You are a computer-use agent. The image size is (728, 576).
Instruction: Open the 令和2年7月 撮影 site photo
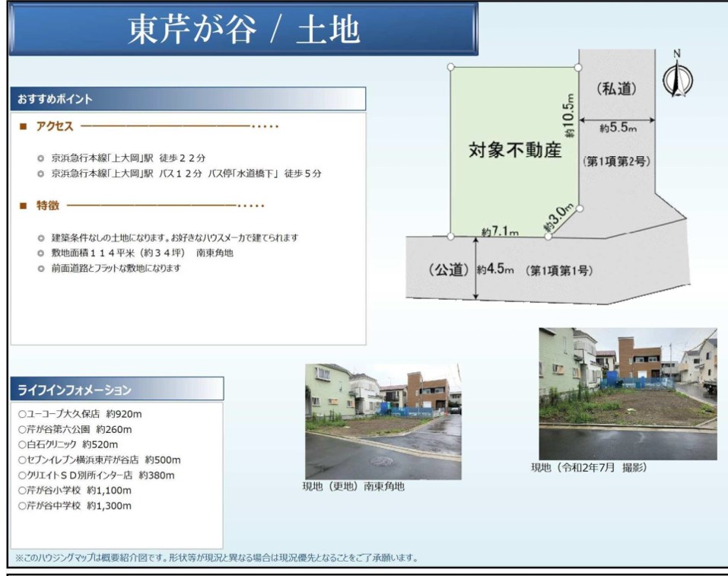coord(628,393)
